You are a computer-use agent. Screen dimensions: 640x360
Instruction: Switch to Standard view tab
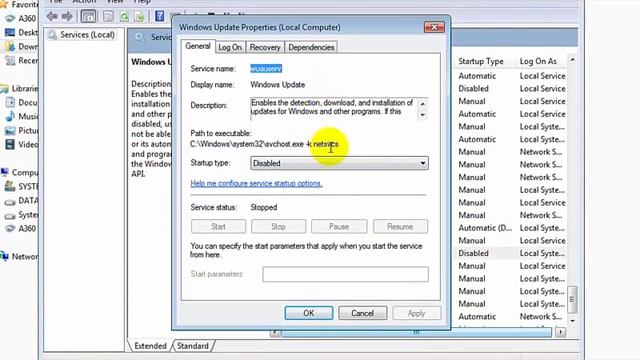pos(193,346)
